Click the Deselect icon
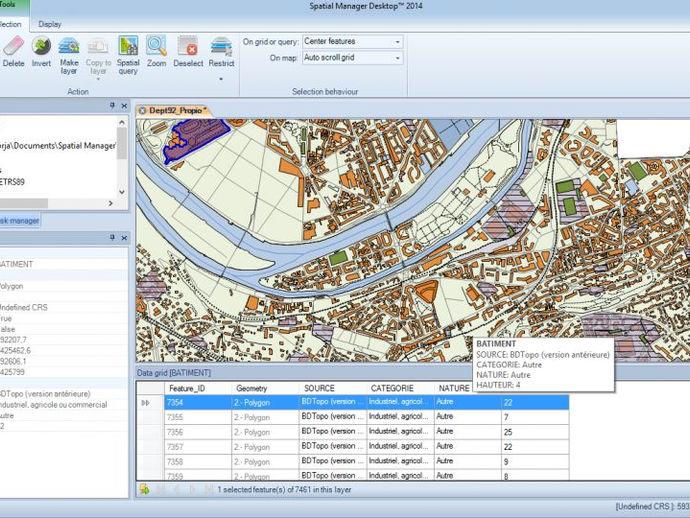The height and width of the screenshot is (518, 690). pyautogui.click(x=188, y=46)
